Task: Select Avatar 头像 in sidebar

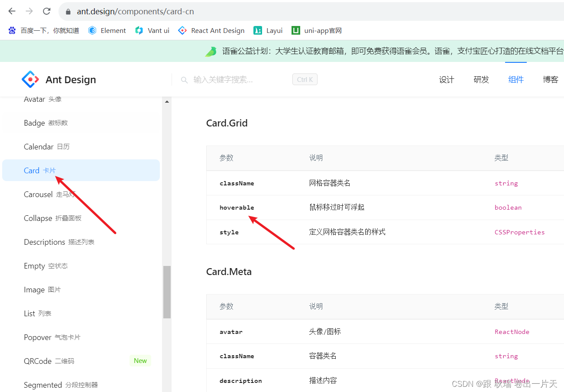Action: pos(81,99)
